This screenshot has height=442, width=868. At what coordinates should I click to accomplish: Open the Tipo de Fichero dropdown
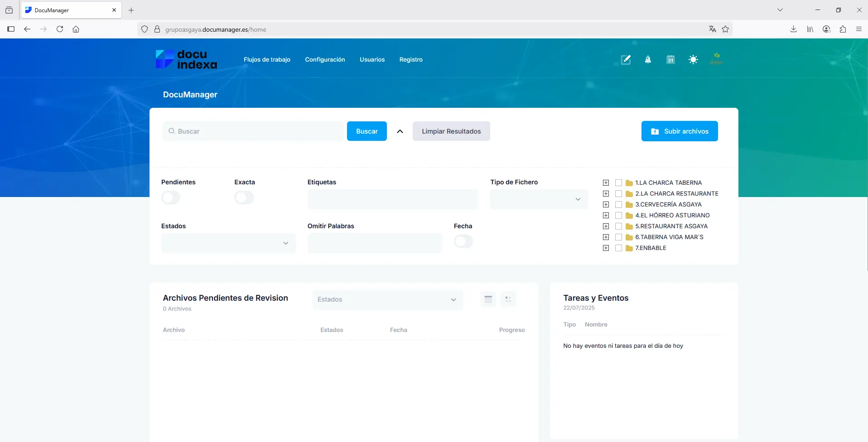(539, 199)
